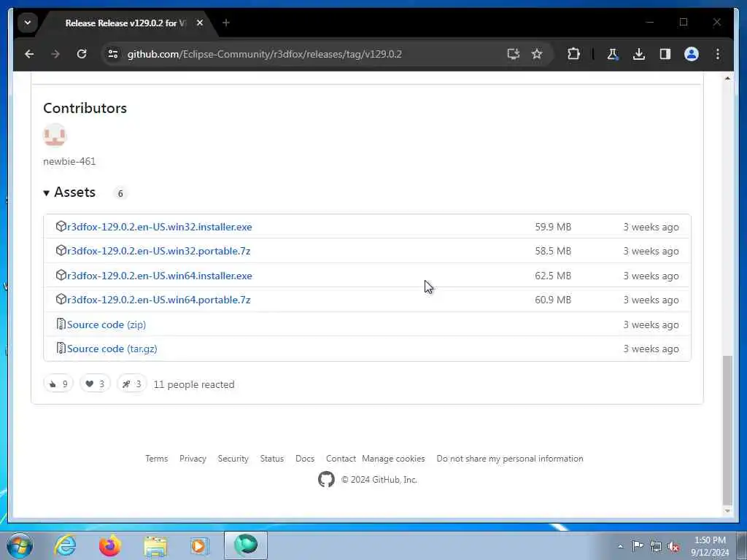Open the tab search dropdown arrow
This screenshot has height=560, width=747.
click(x=28, y=23)
